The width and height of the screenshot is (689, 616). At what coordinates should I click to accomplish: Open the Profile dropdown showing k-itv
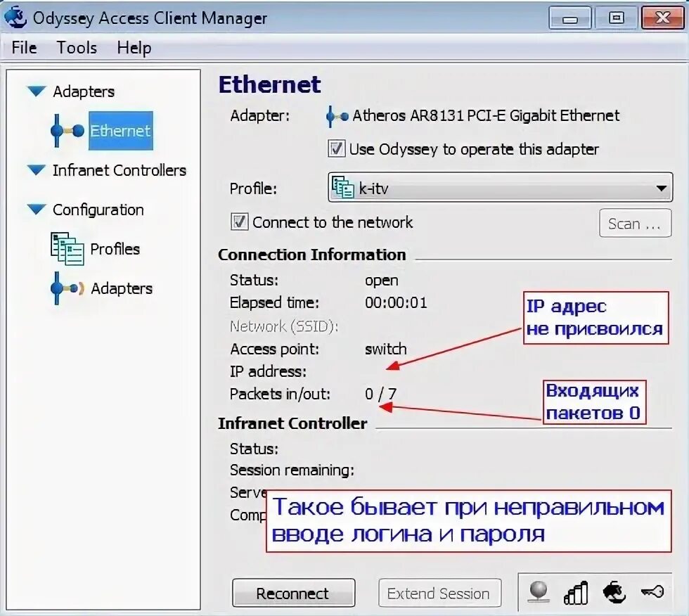(x=661, y=188)
